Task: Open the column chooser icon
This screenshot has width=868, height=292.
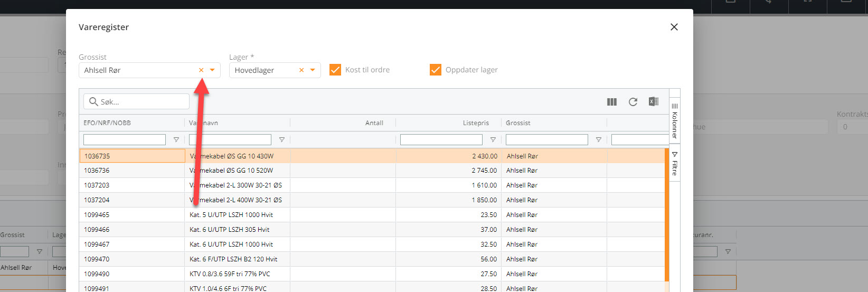Action: point(612,102)
